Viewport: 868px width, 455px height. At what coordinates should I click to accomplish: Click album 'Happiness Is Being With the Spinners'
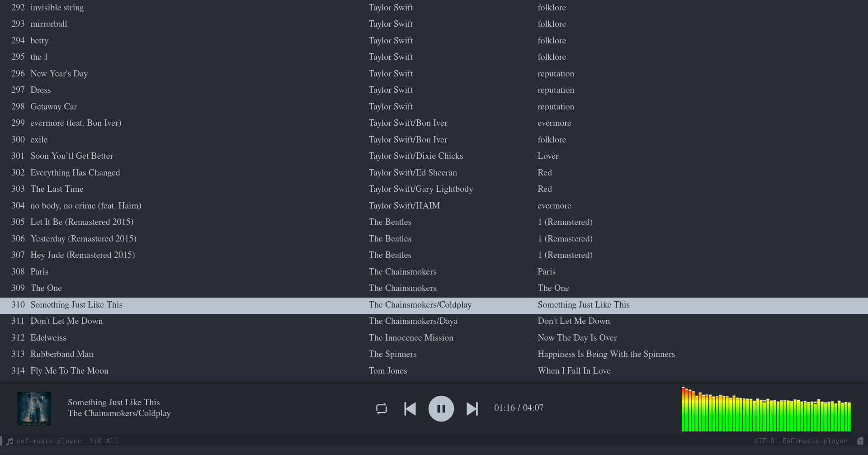point(606,354)
